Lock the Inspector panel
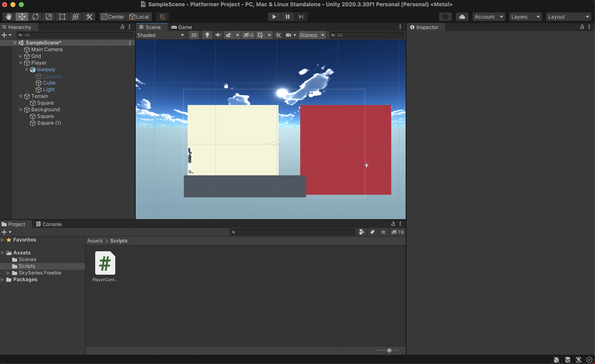 (582, 27)
